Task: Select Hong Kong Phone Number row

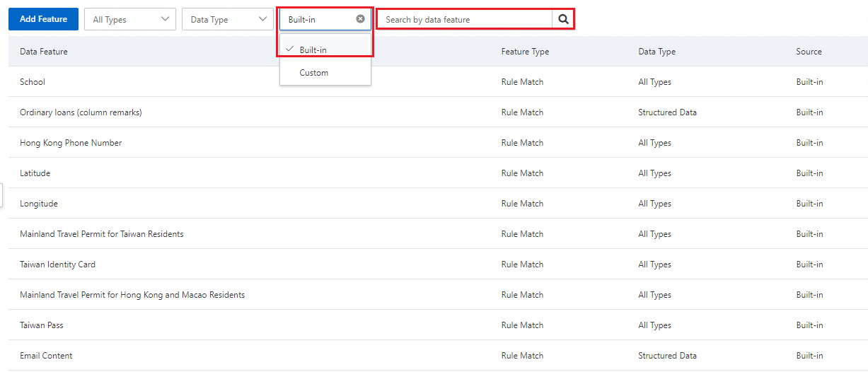Action: (x=71, y=143)
